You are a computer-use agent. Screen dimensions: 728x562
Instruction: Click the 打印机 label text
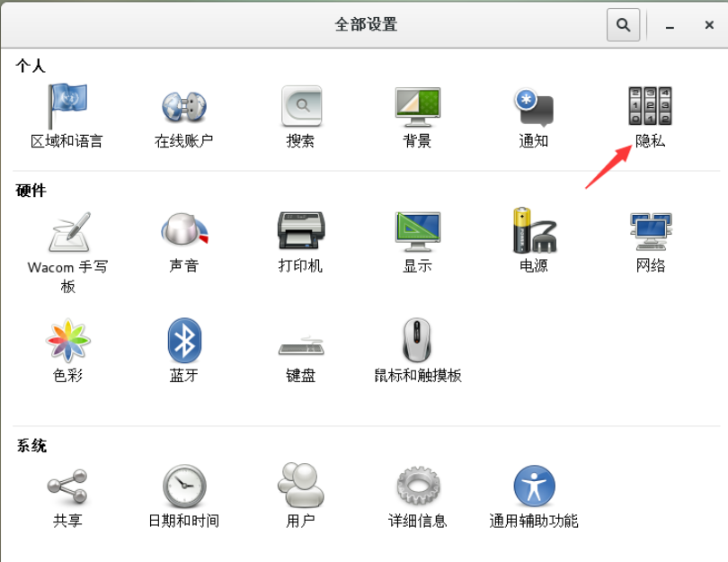pos(300,265)
